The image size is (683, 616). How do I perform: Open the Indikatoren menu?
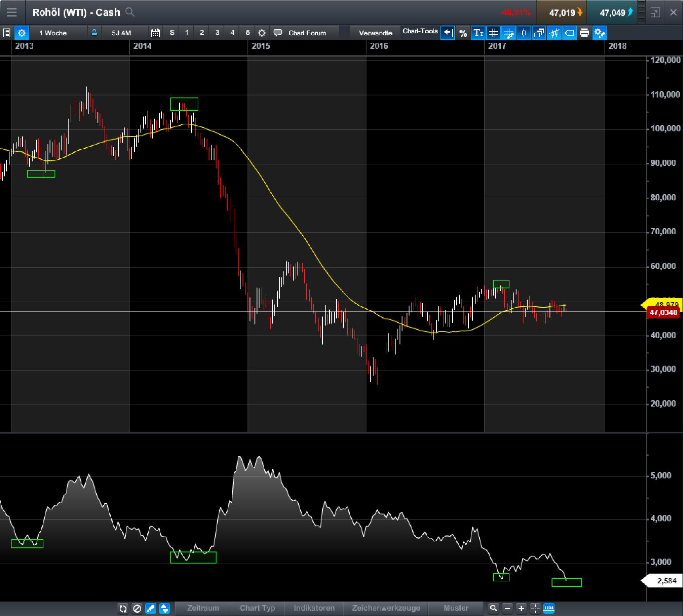pos(314,608)
